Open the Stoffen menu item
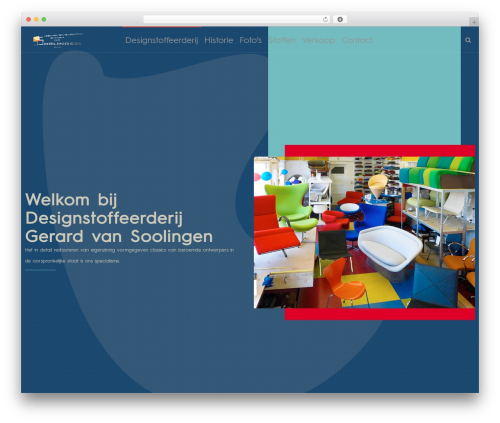 (x=282, y=40)
